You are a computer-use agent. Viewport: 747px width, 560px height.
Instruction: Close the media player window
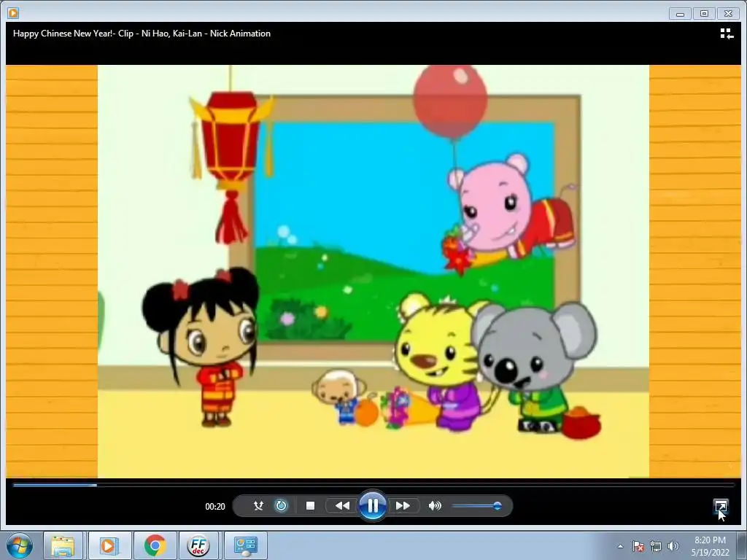click(x=729, y=14)
